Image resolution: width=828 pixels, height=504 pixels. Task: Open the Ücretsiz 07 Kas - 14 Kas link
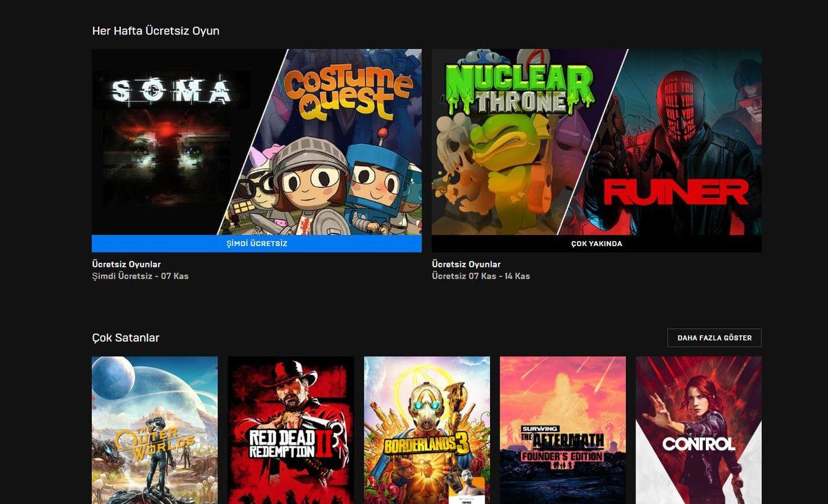pos(481,275)
